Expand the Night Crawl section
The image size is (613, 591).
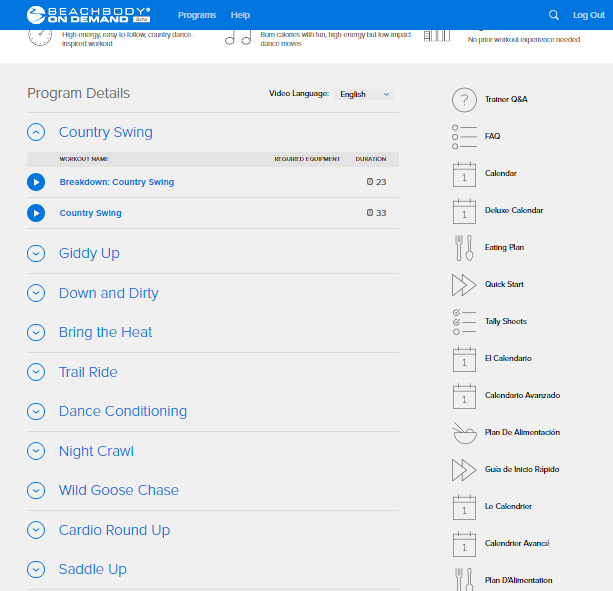(36, 451)
